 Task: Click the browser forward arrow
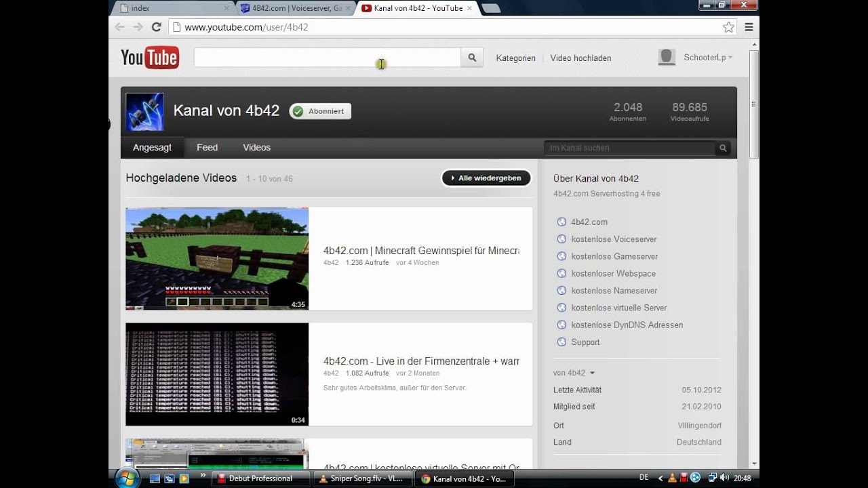coord(138,27)
